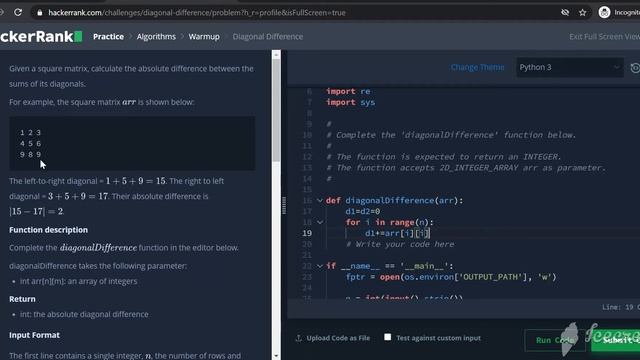This screenshot has width=640, height=360.
Task: Reload the page with the browser refresh icon
Action: 18,13
